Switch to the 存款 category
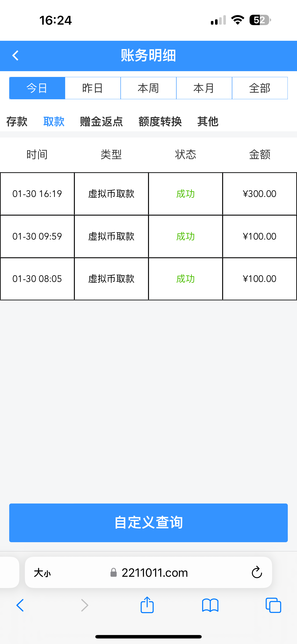 [17, 122]
